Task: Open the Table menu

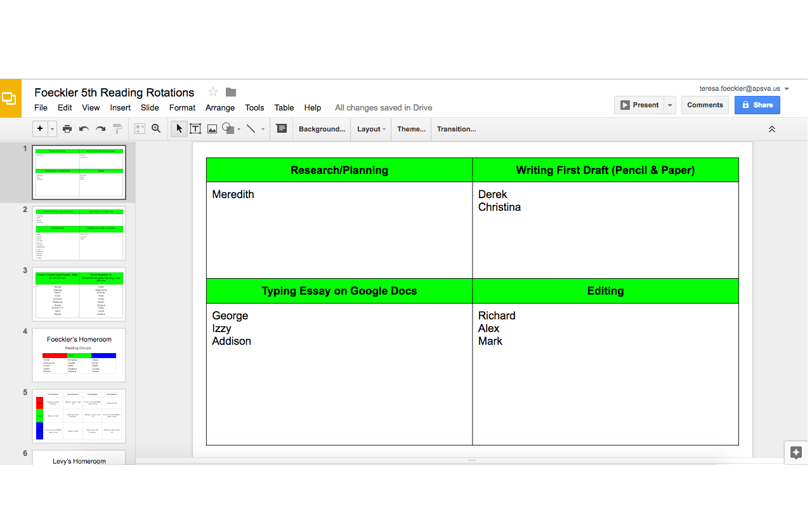Action: coord(284,108)
